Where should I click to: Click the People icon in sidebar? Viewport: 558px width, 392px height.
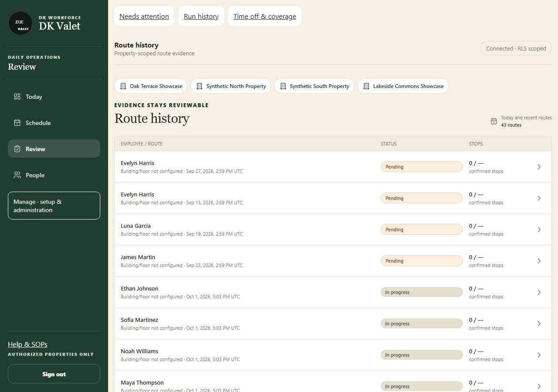(x=17, y=175)
